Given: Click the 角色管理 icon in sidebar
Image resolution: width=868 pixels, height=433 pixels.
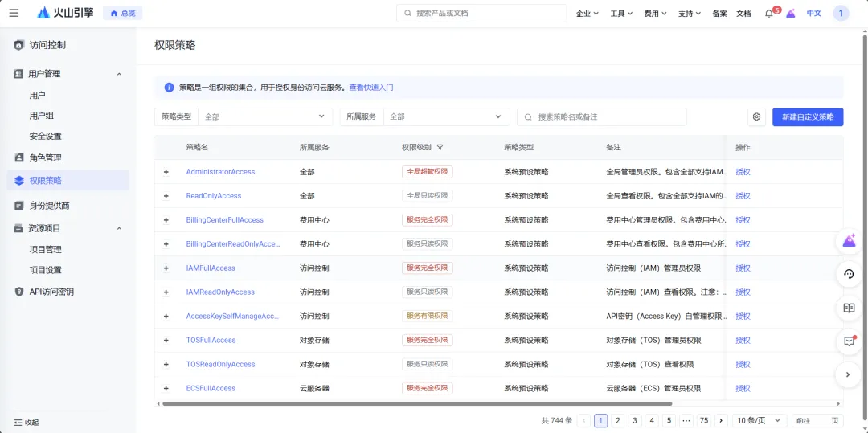Looking at the screenshot, I should click(x=19, y=157).
